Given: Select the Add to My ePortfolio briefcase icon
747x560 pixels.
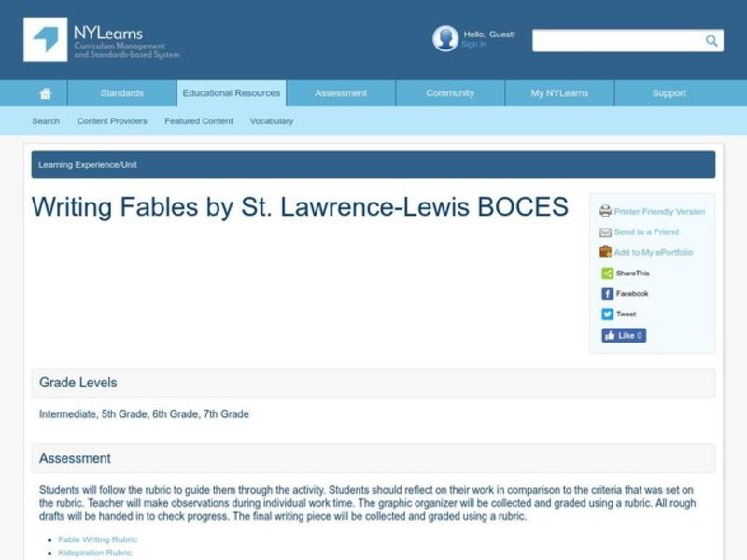Looking at the screenshot, I should (x=604, y=252).
